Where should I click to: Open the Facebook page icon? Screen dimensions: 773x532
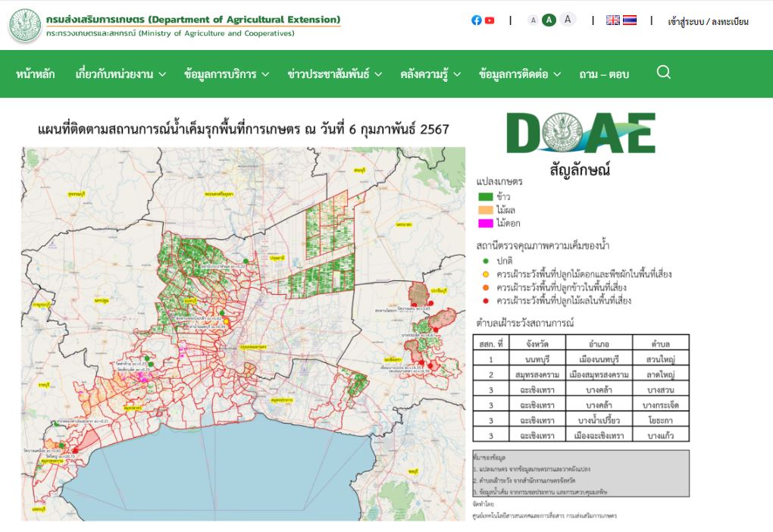tap(477, 20)
